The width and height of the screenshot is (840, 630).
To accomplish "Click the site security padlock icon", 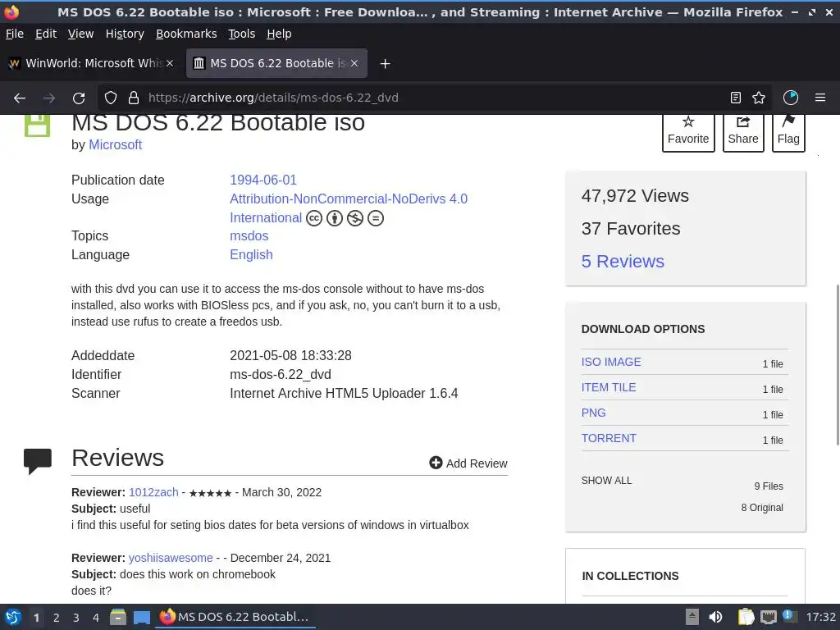I will 134,98.
